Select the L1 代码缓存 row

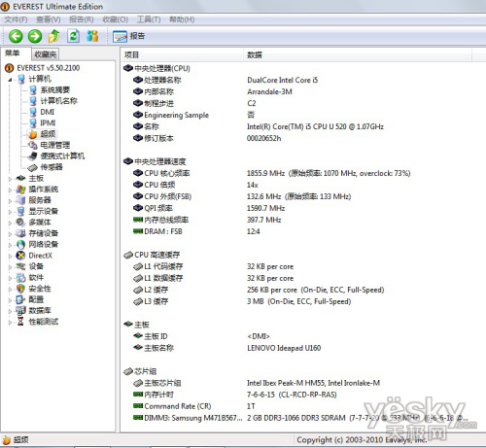point(213,266)
